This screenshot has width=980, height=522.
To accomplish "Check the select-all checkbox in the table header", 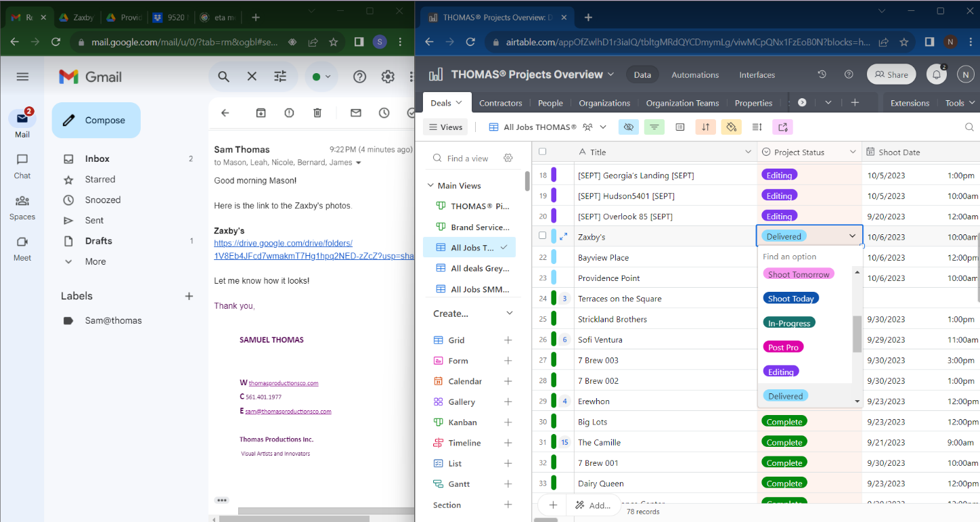I will (542, 152).
